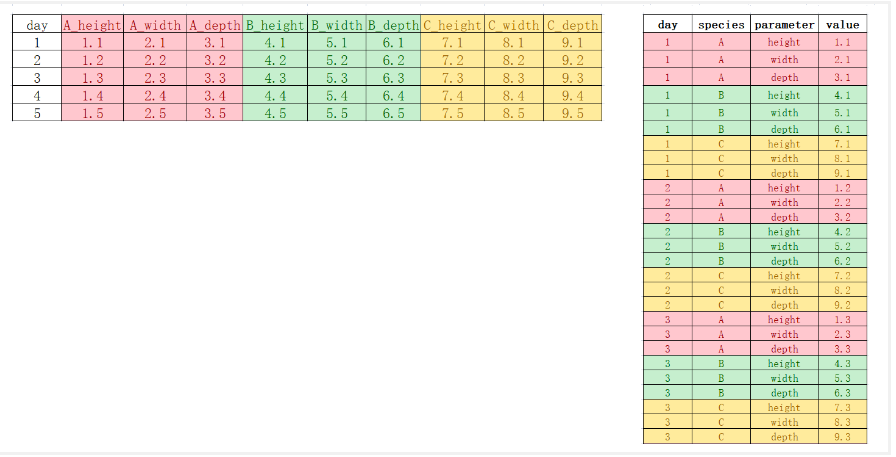The image size is (896, 457).
Task: Click the A_height column header
Action: coord(92,25)
